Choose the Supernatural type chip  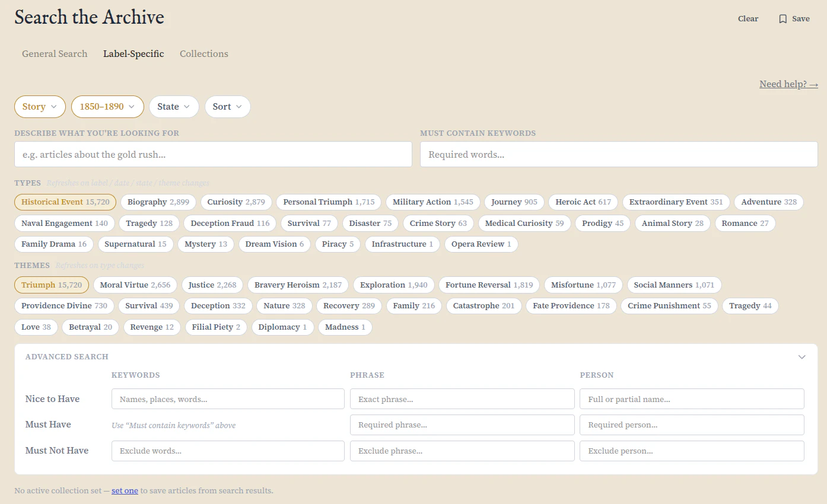coord(135,244)
